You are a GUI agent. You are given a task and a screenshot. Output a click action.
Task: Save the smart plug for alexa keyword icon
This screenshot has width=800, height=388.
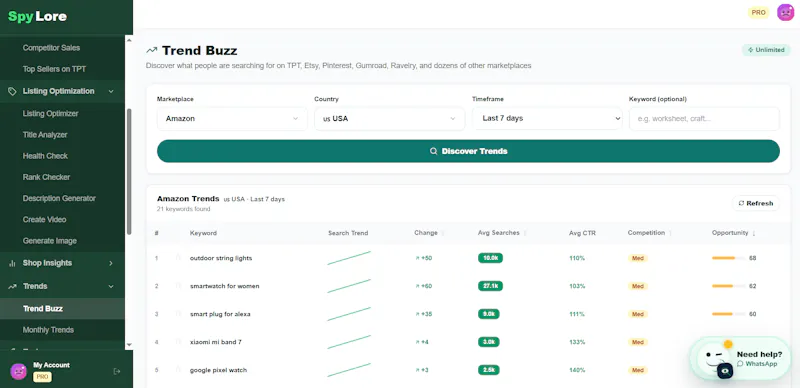pos(178,314)
